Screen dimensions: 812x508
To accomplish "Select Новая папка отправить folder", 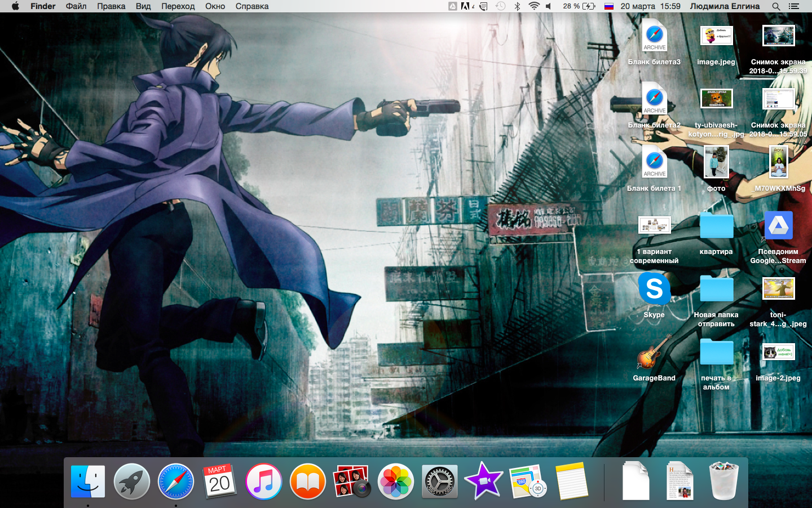I will pyautogui.click(x=716, y=289).
